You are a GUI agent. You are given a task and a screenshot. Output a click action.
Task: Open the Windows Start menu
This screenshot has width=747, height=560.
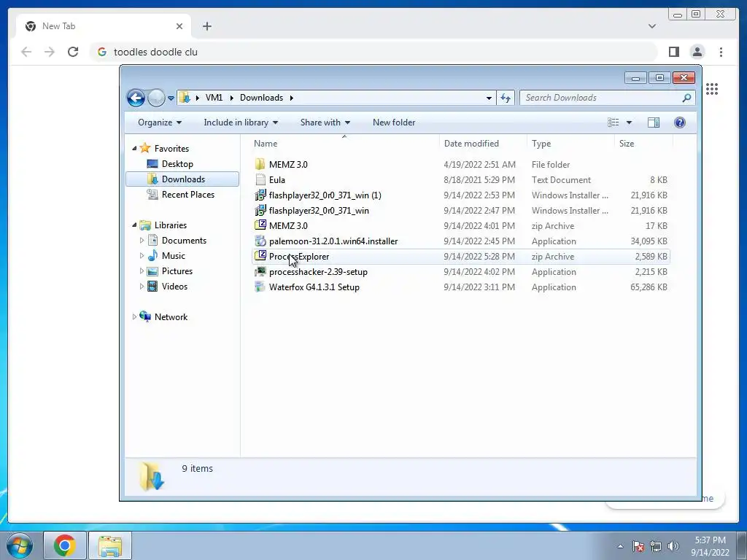click(20, 545)
